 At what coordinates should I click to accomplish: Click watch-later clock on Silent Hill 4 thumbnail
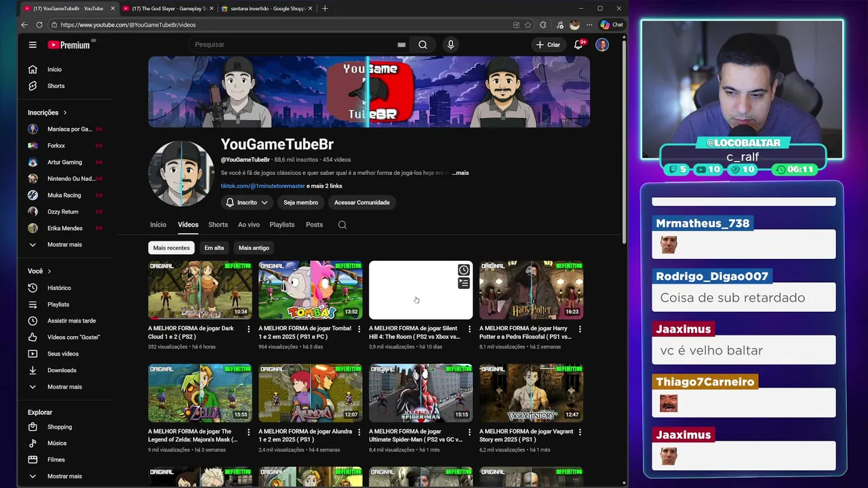[x=464, y=270]
